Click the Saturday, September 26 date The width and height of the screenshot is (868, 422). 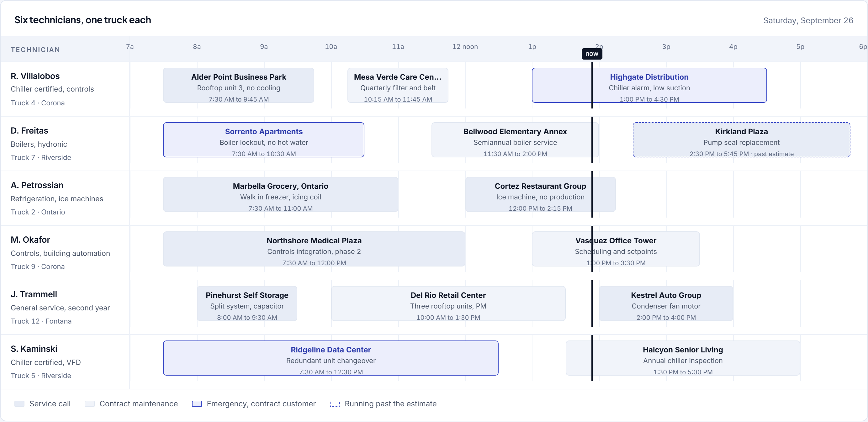(x=808, y=21)
